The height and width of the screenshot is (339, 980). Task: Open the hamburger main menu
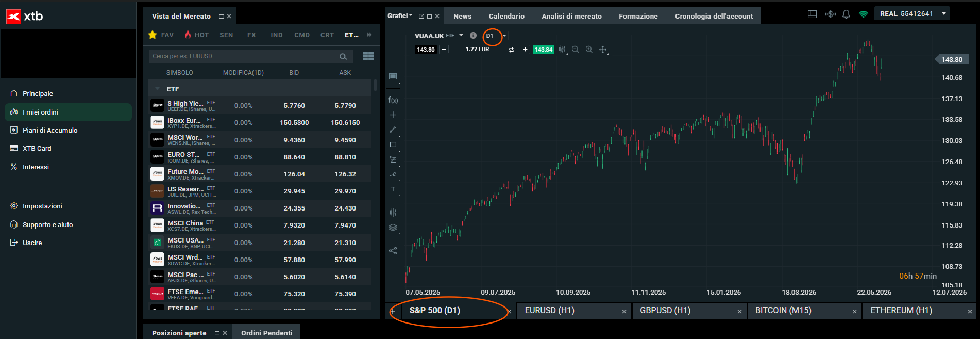(963, 13)
